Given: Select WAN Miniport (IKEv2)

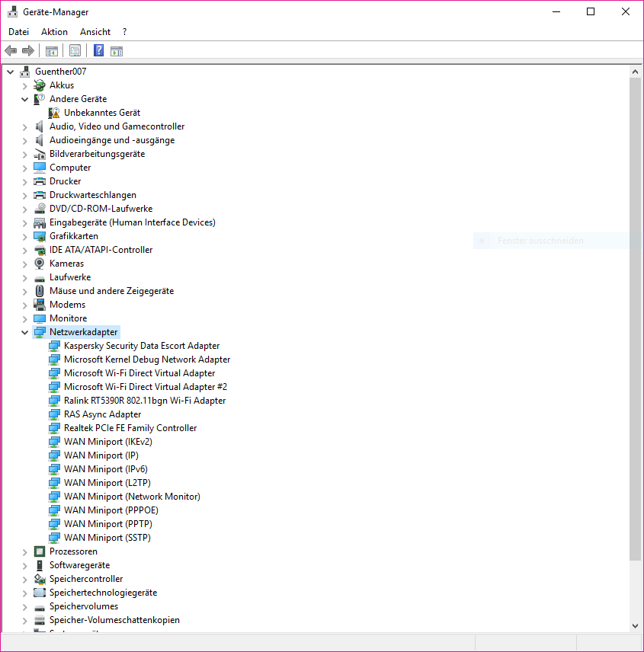Looking at the screenshot, I should (x=107, y=442).
